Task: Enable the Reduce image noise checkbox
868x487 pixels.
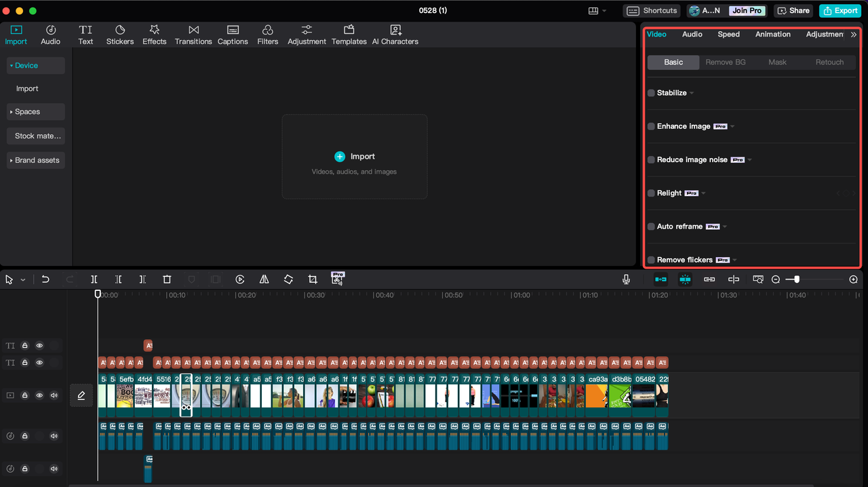Action: click(x=651, y=160)
